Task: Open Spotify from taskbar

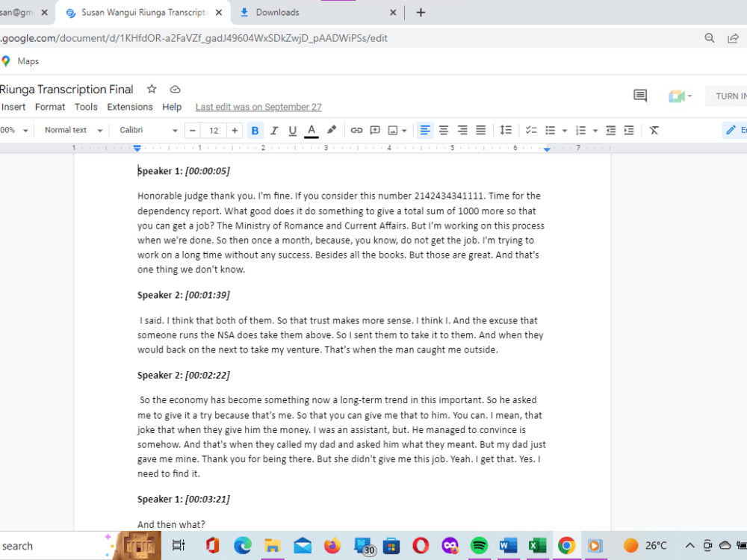Action: [x=479, y=546]
